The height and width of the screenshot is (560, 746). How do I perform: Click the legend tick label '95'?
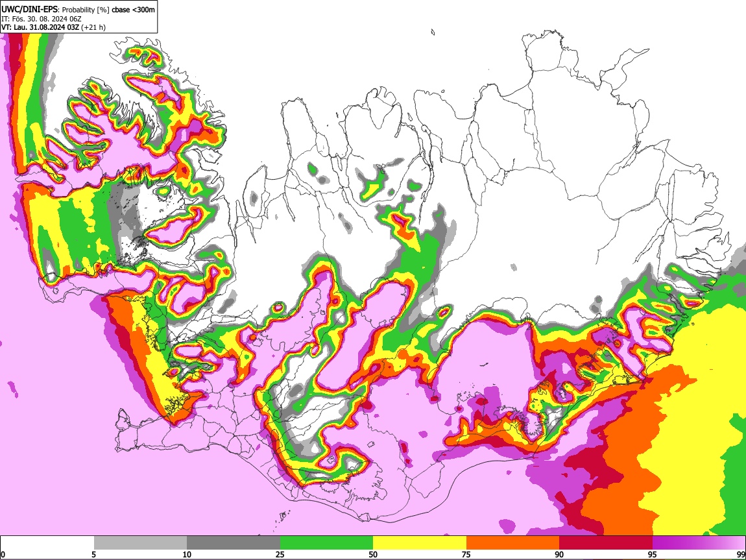[653, 554]
